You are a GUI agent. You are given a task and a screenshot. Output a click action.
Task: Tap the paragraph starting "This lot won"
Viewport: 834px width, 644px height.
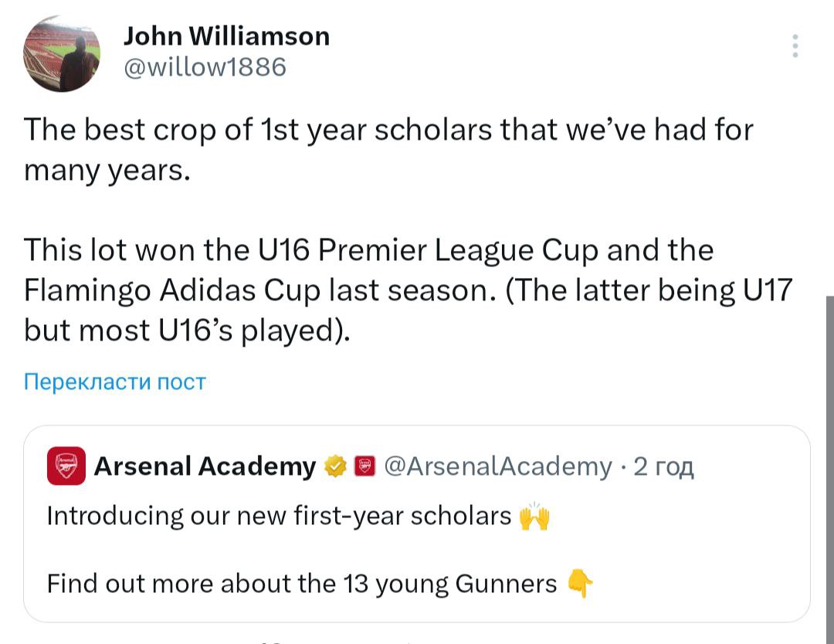click(408, 290)
